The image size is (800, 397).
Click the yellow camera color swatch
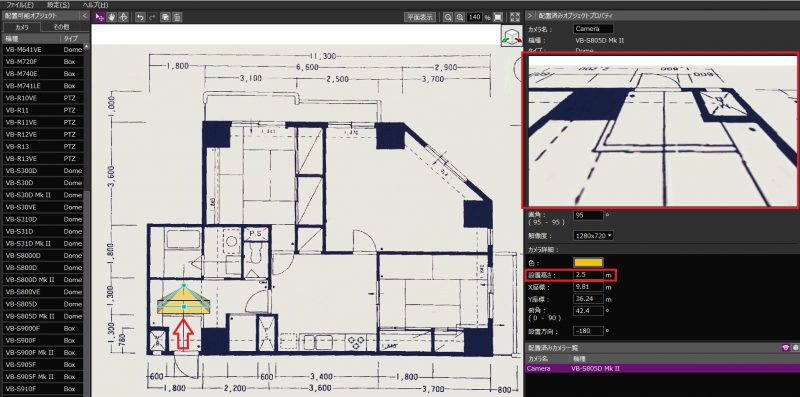pos(588,262)
